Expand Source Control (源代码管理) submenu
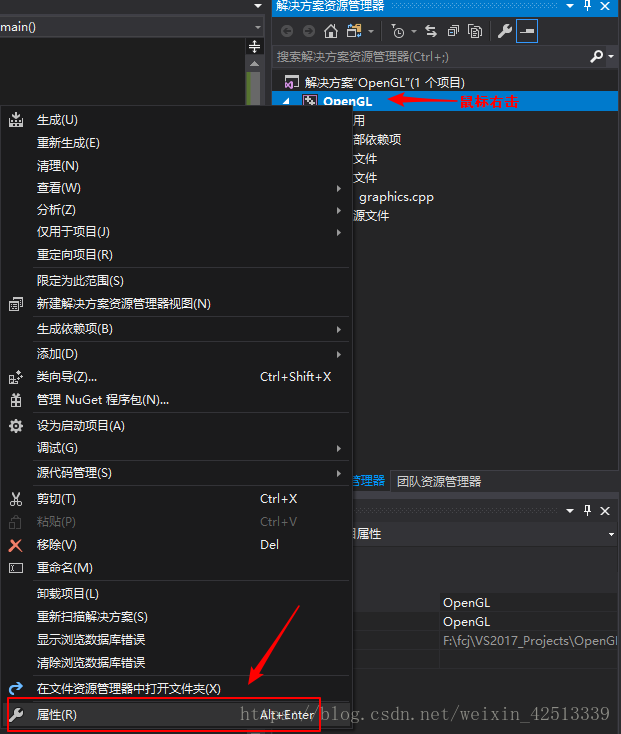Screen dimensions: 621x734 click(x=176, y=473)
